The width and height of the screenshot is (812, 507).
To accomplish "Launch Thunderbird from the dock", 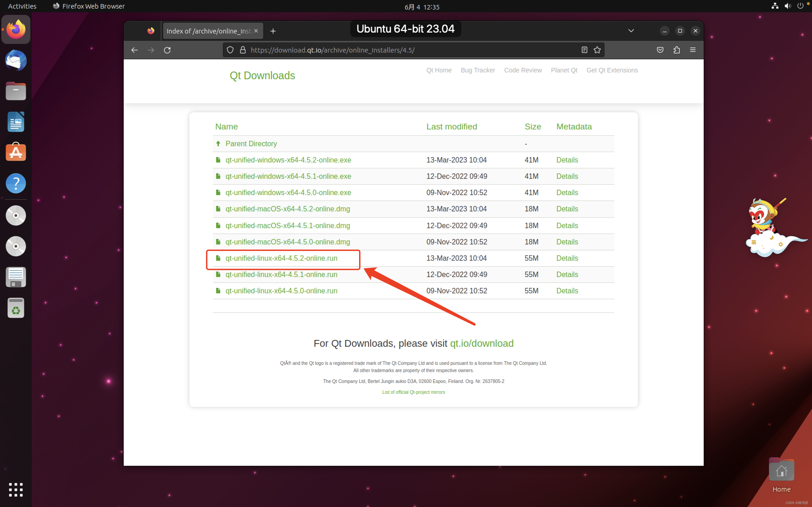I will pos(15,61).
